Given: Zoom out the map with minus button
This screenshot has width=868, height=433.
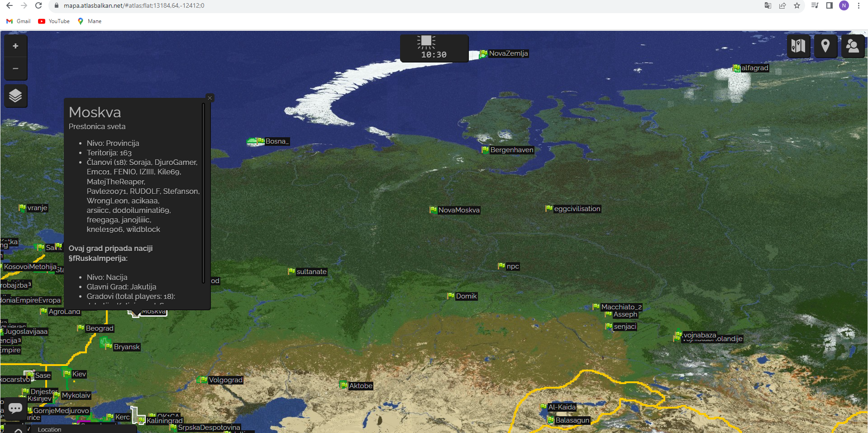Looking at the screenshot, I should [x=16, y=69].
